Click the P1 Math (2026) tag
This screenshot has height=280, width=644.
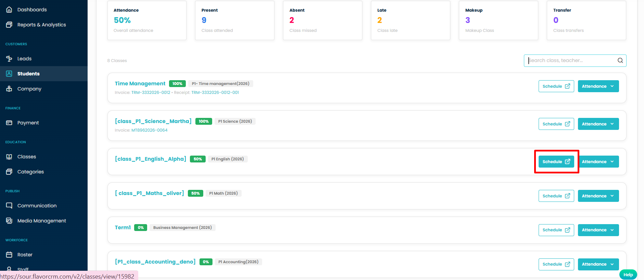pyautogui.click(x=223, y=193)
